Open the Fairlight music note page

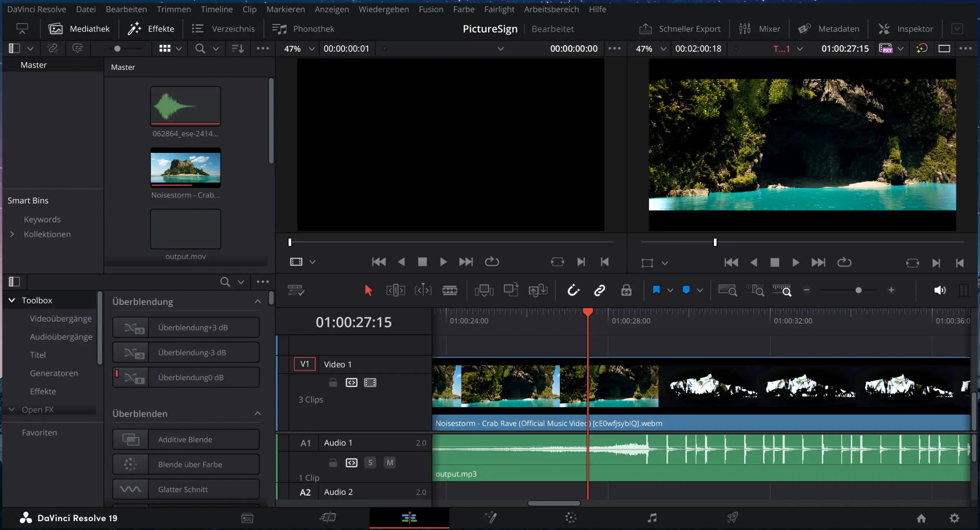pyautogui.click(x=652, y=518)
